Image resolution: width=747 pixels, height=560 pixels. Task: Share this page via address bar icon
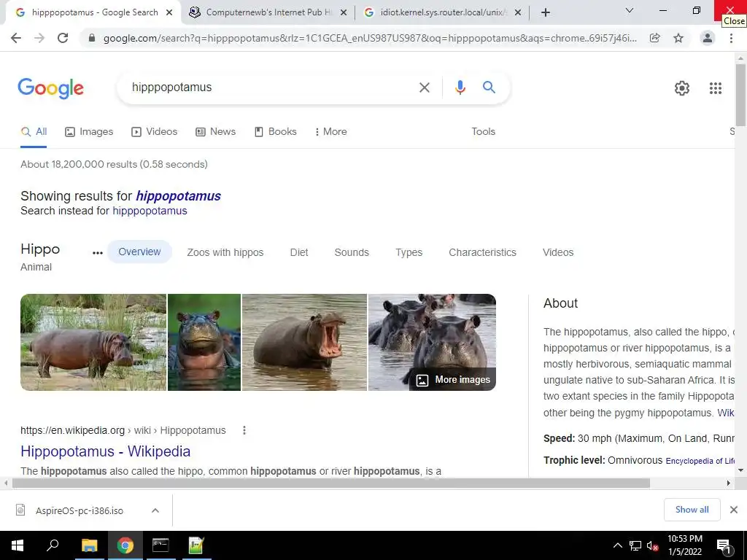click(x=654, y=38)
